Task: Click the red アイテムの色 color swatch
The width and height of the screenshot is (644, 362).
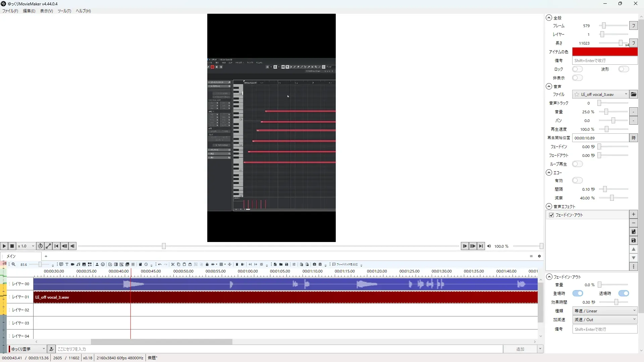Action: (x=604, y=52)
